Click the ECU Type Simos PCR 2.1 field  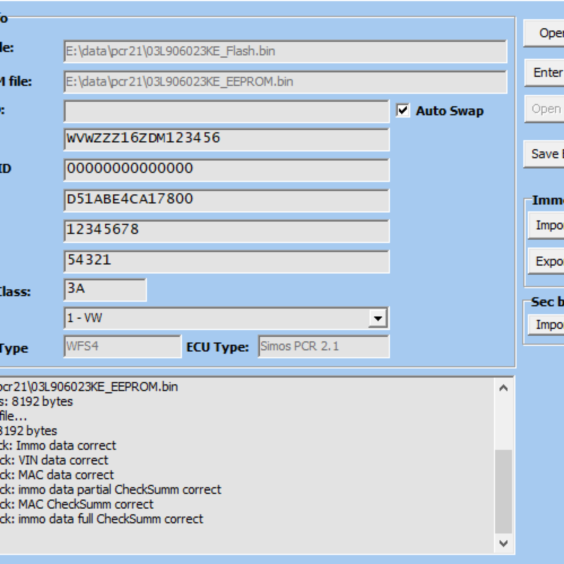tap(324, 346)
